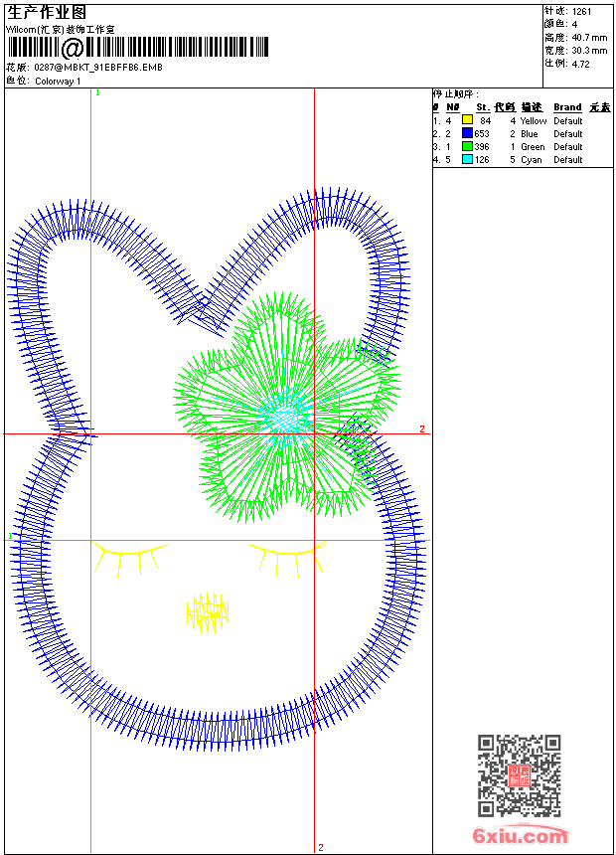
Task: Select the 'Yellow' description text
Action: pyautogui.click(x=534, y=121)
